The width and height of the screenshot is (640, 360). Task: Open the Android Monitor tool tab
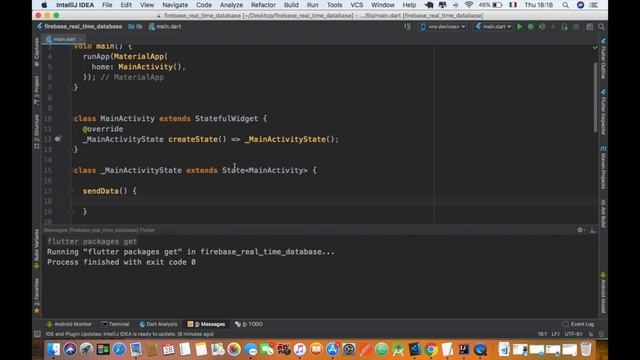pos(69,324)
